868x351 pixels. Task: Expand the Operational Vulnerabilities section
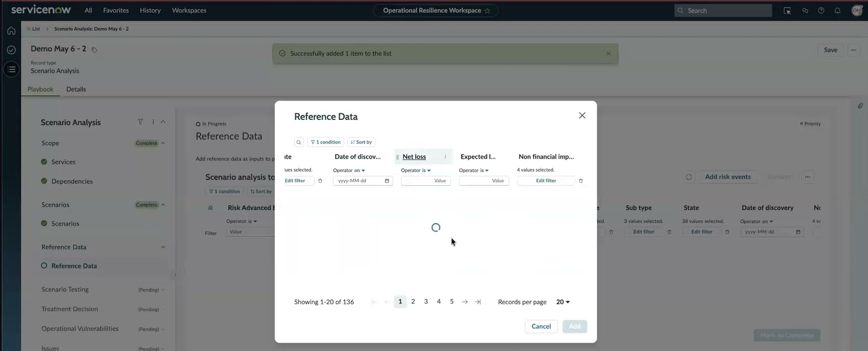tap(163, 329)
